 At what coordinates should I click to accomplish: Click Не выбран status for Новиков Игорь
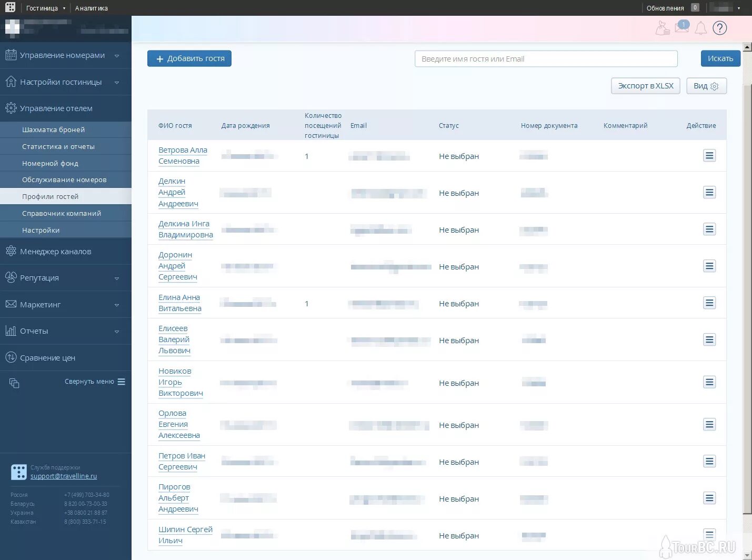[x=459, y=383]
